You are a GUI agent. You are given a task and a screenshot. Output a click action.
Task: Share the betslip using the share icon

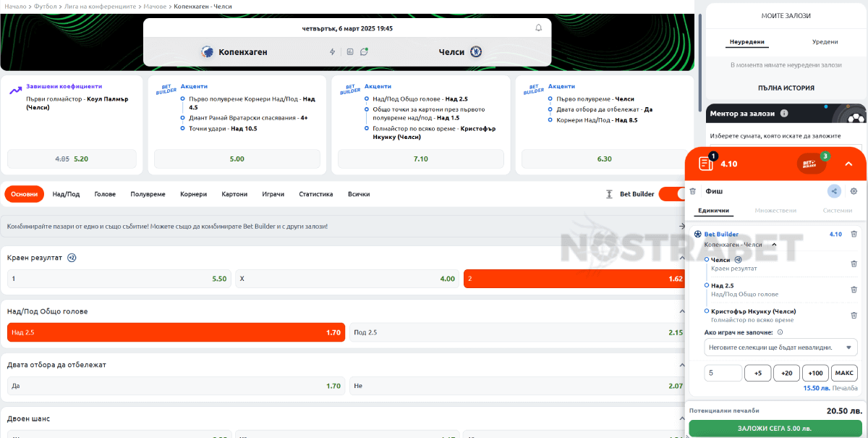835,191
